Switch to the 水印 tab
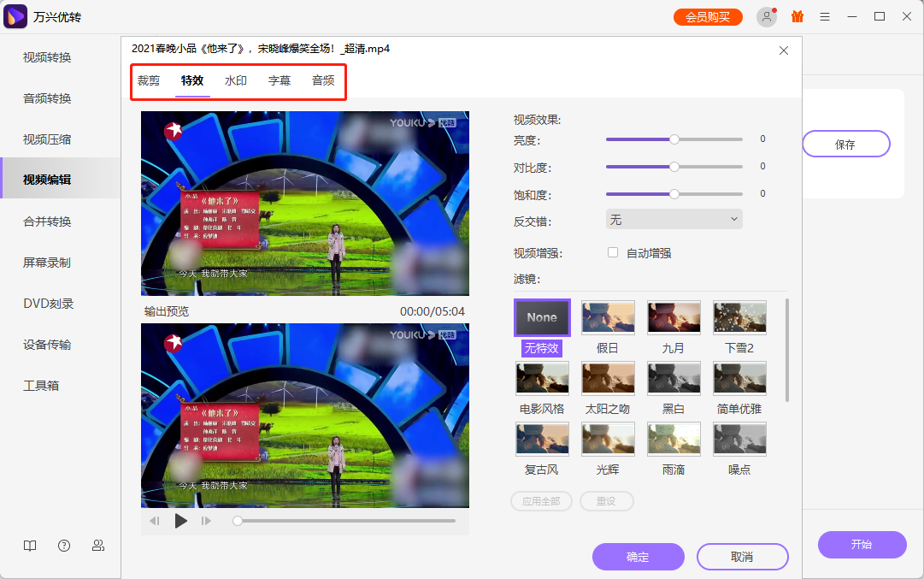The height and width of the screenshot is (579, 924). (236, 80)
